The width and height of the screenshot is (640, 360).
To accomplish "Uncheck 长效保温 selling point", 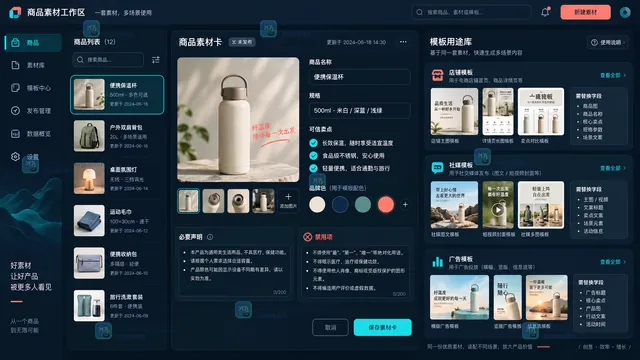I will coord(313,143).
